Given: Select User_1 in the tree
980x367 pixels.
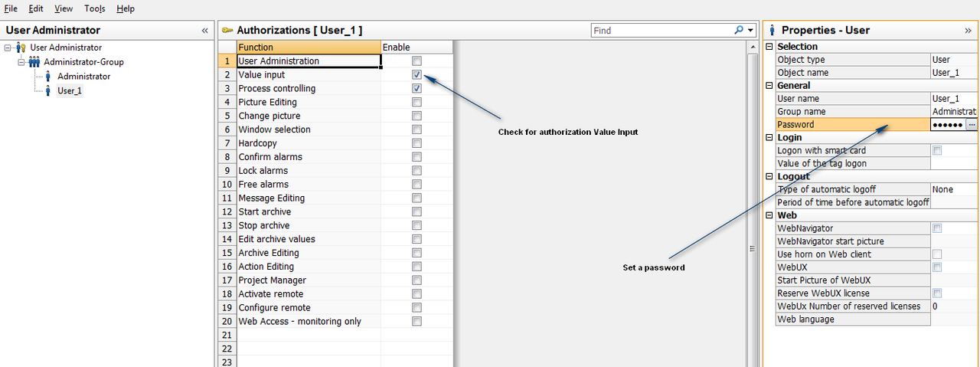Looking at the screenshot, I should [70, 90].
